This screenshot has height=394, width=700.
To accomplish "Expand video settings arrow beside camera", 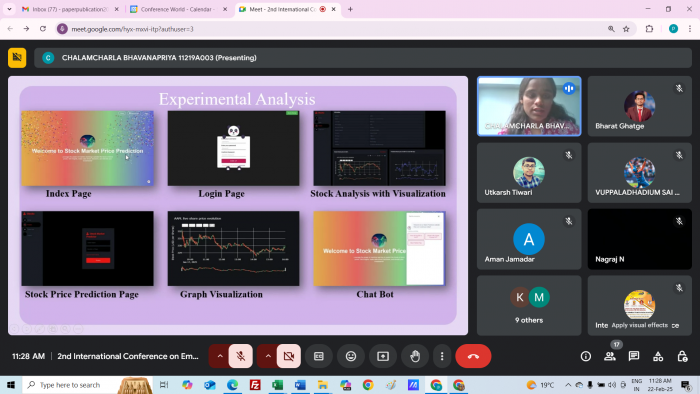I will (268, 356).
